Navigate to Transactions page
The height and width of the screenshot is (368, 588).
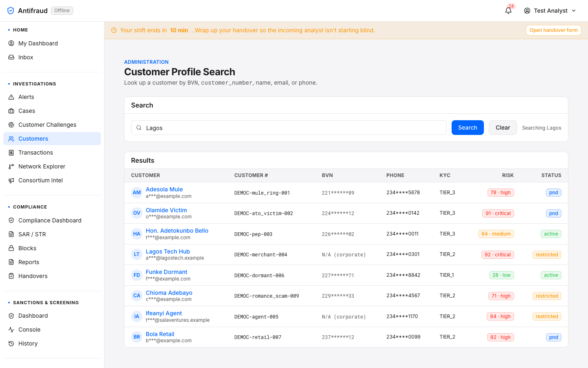pos(52,153)
